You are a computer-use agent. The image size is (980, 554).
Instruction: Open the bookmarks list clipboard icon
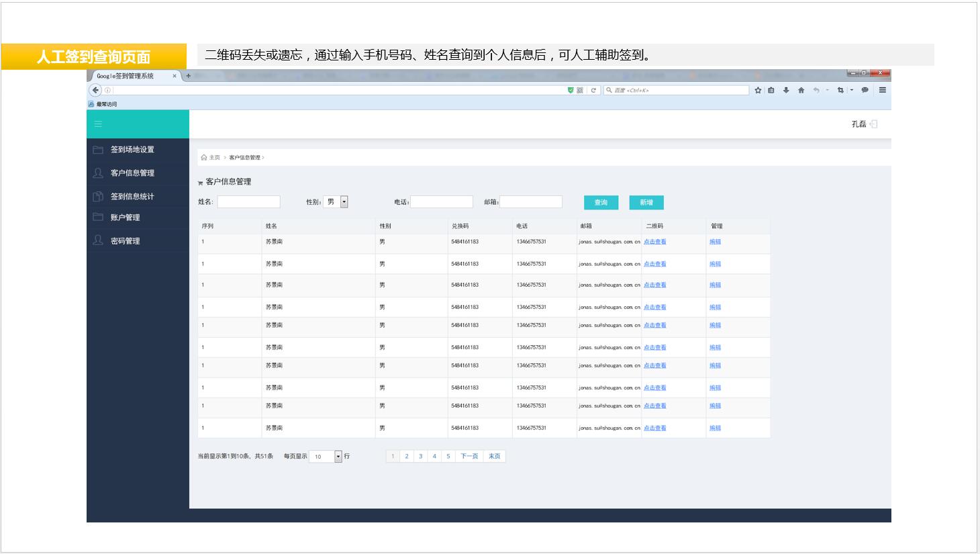(x=771, y=90)
